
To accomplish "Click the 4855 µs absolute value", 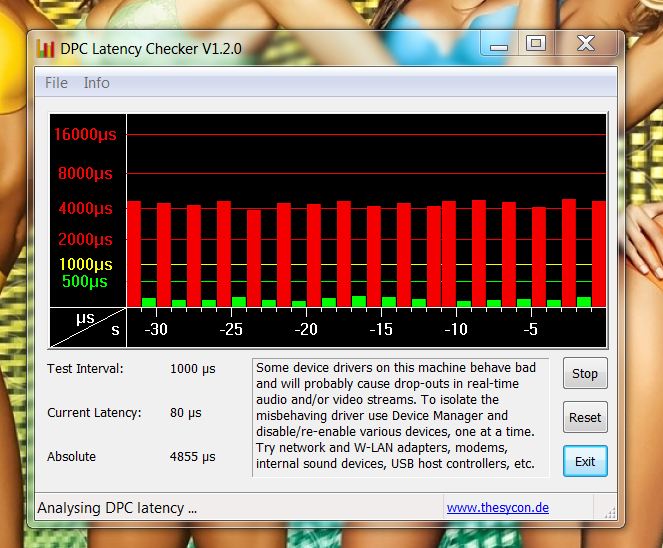I will (x=192, y=457).
